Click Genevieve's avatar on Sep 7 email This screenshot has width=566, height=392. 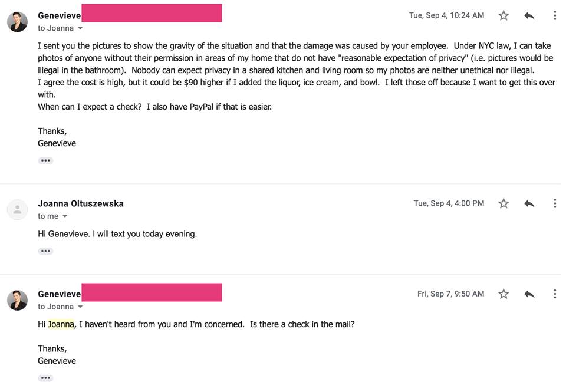coord(17,300)
